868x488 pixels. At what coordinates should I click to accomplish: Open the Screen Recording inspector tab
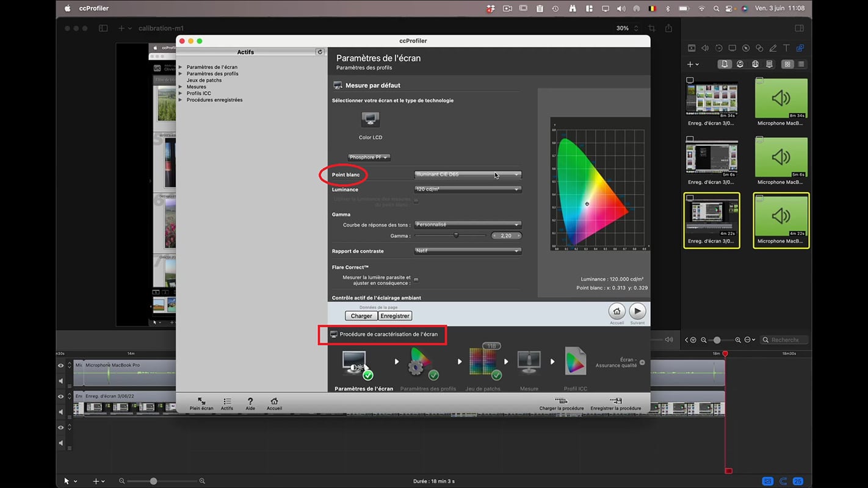coord(732,48)
